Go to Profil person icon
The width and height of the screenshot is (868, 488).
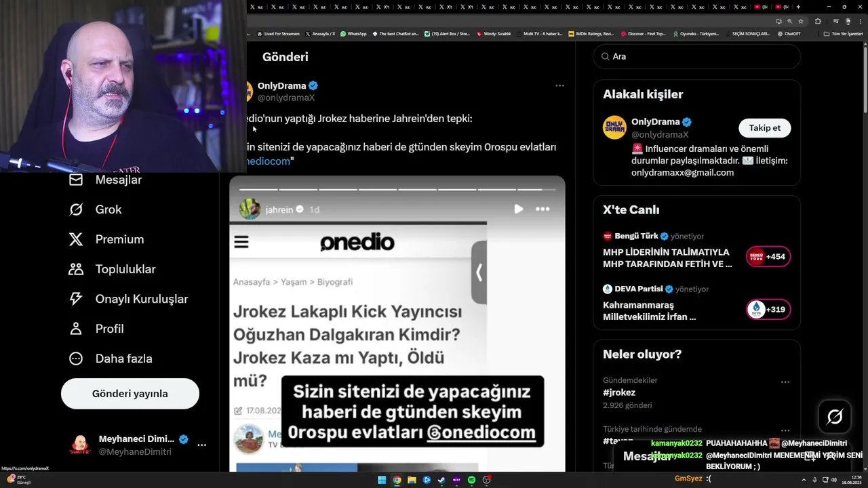coord(76,329)
